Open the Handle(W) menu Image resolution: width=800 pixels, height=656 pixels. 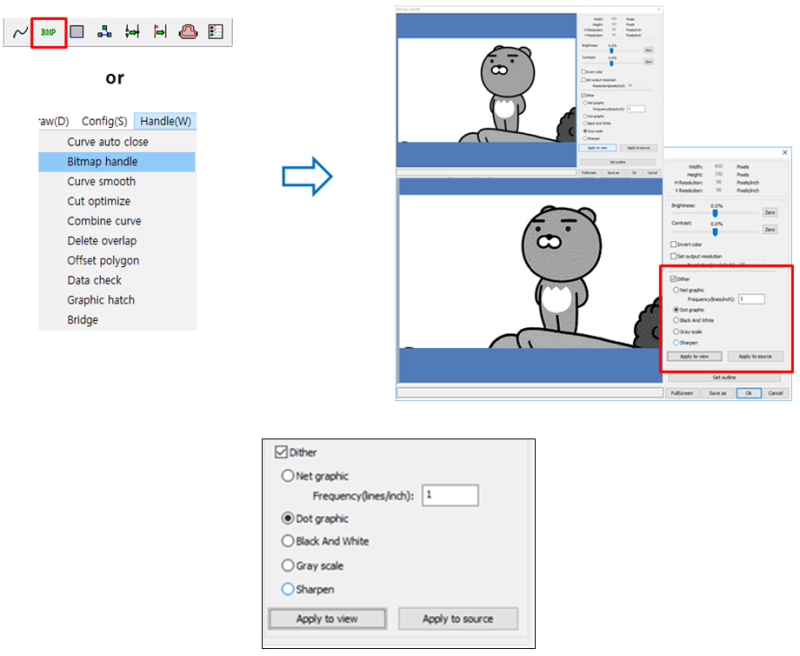(x=165, y=121)
